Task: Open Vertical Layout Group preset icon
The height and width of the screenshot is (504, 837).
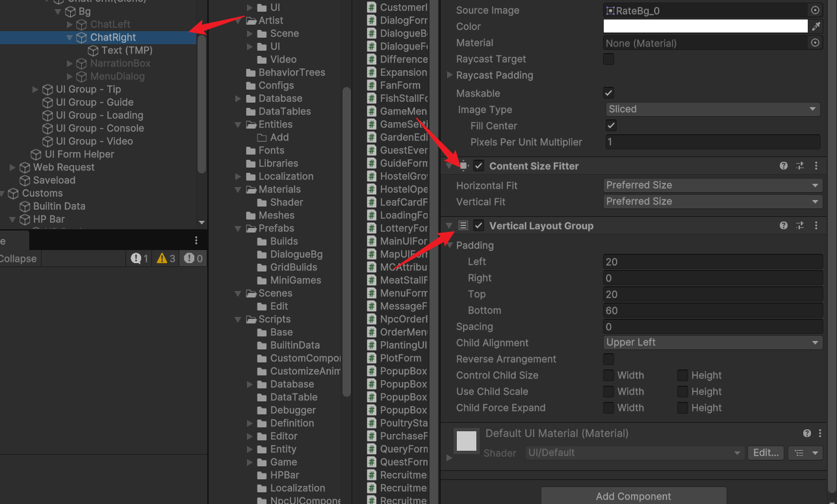Action: pyautogui.click(x=800, y=226)
